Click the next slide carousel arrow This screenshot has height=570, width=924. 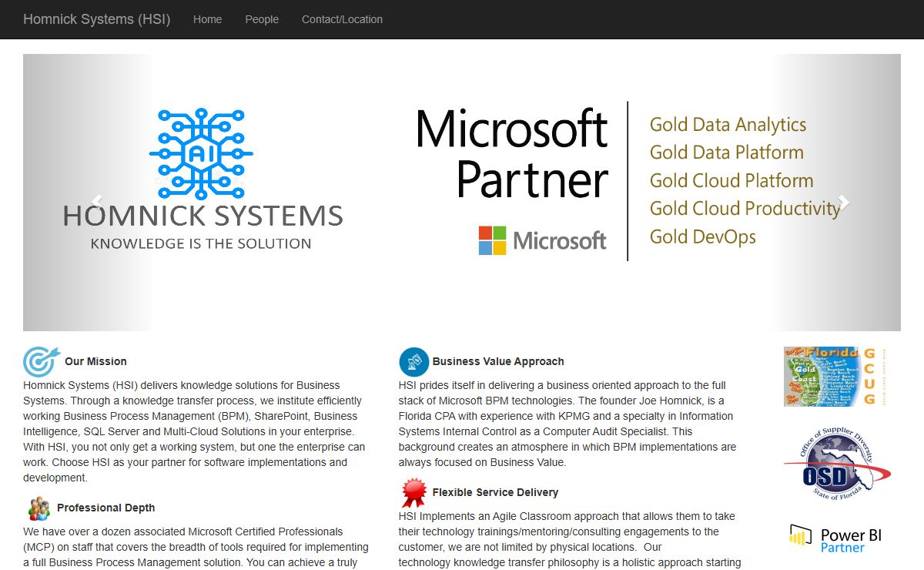click(x=844, y=202)
